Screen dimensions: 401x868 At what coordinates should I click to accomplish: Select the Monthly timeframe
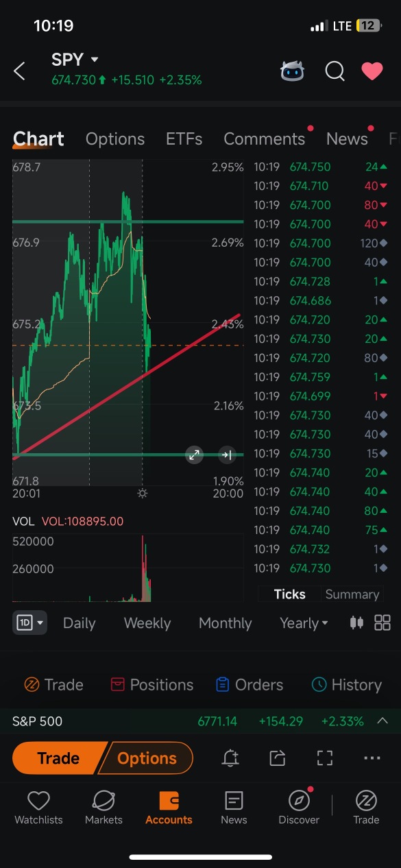pos(226,623)
